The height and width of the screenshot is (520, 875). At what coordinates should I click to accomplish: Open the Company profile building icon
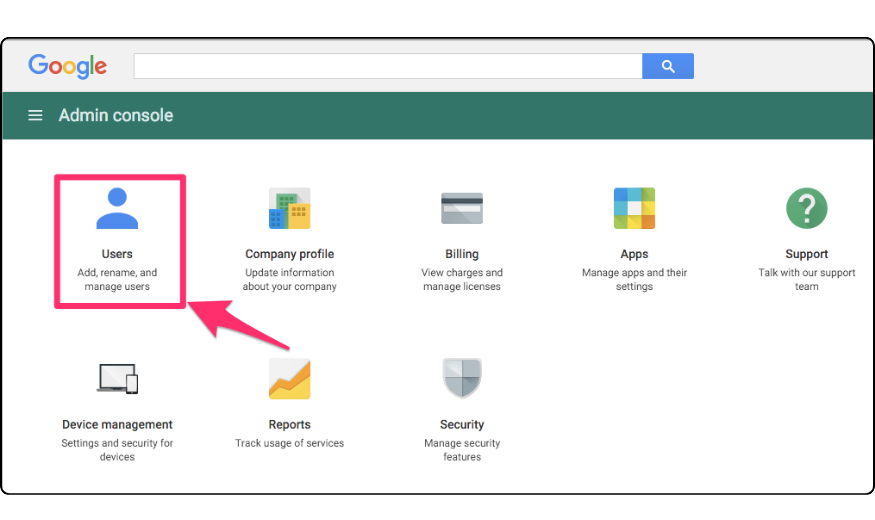click(289, 209)
